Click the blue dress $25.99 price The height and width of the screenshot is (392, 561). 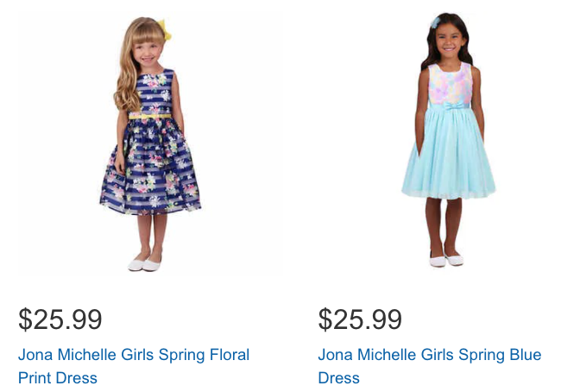click(360, 319)
